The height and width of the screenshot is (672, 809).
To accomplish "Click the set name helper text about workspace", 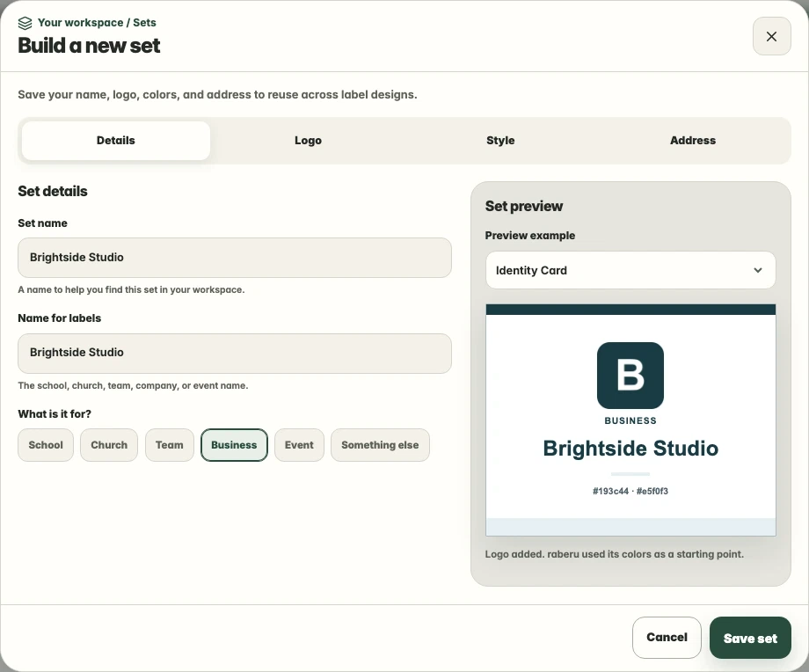I will [131, 289].
